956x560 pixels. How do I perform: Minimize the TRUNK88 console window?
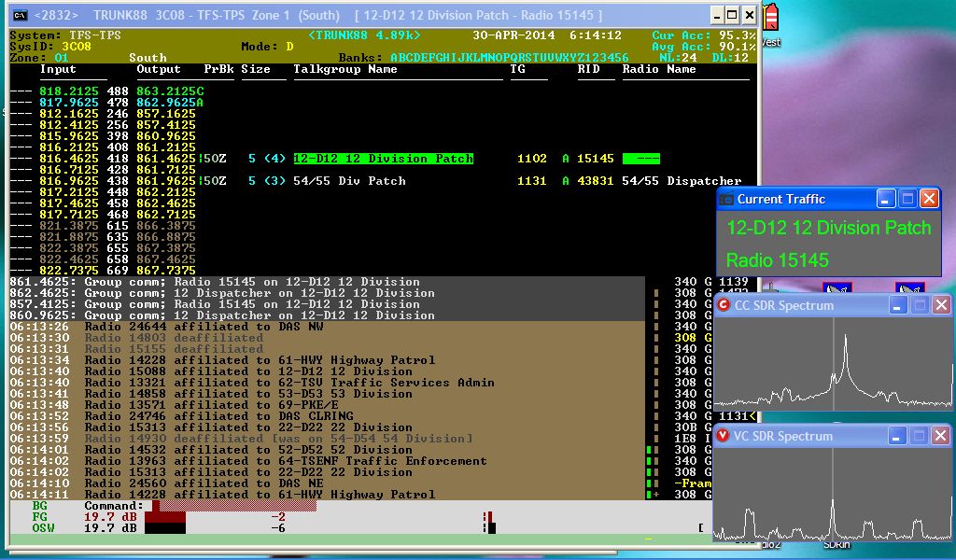point(714,16)
